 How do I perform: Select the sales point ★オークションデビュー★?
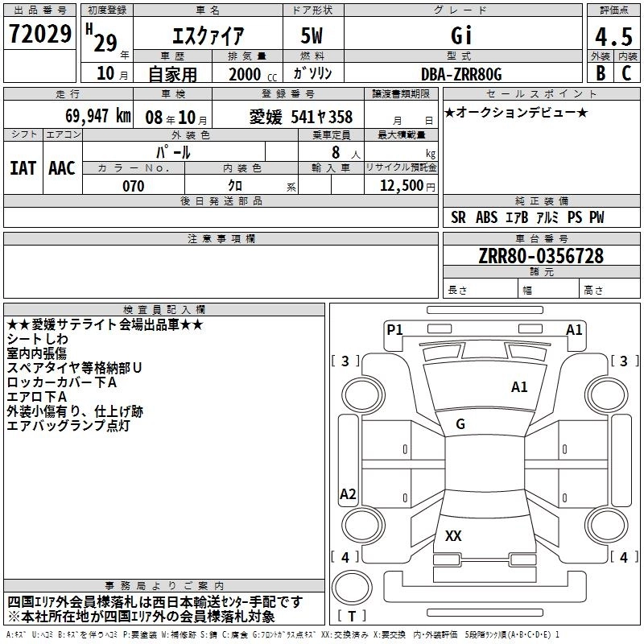pyautogui.click(x=516, y=112)
